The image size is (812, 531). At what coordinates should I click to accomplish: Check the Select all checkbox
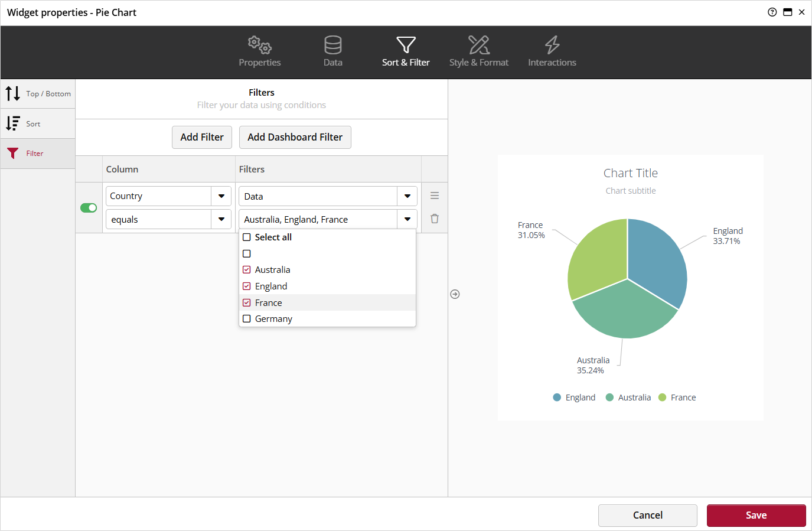[247, 237]
